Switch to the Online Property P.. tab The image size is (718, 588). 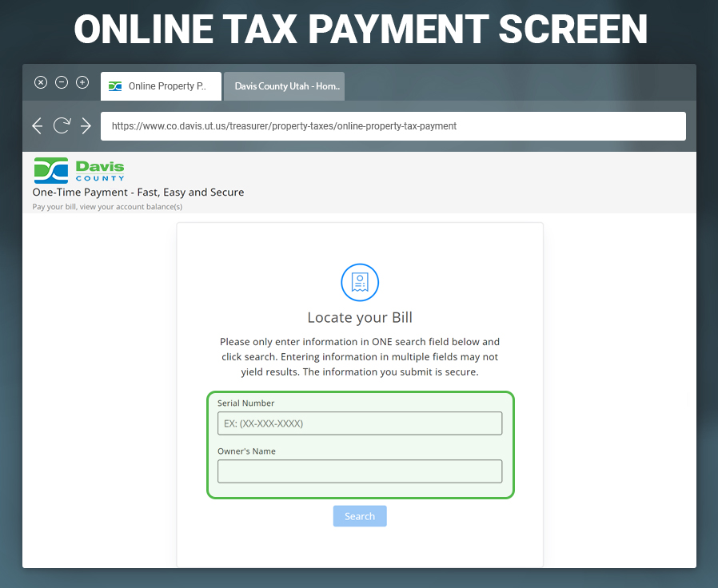coord(161,86)
